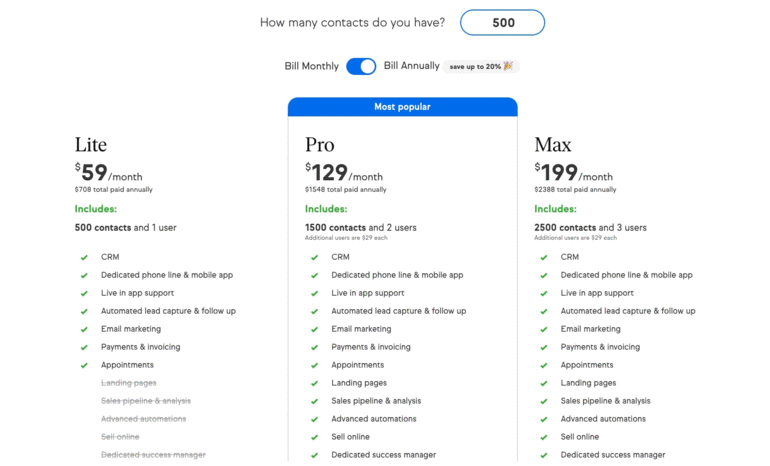Click the Max plan heading
770x466 pixels.
click(553, 145)
